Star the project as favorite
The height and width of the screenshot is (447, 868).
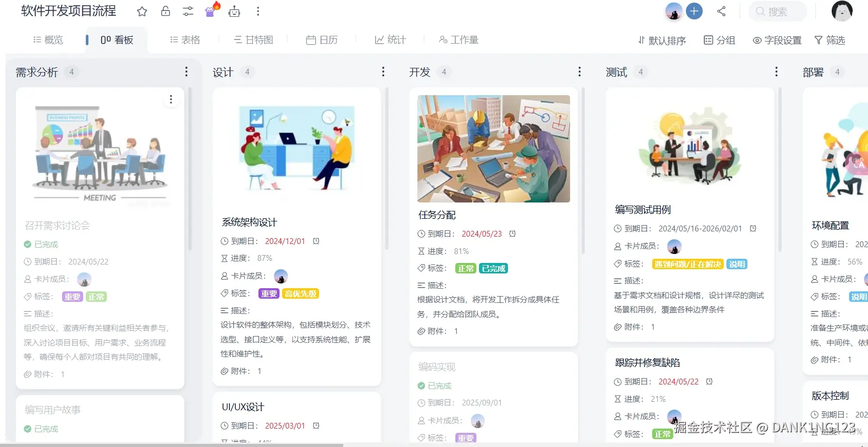coord(142,11)
